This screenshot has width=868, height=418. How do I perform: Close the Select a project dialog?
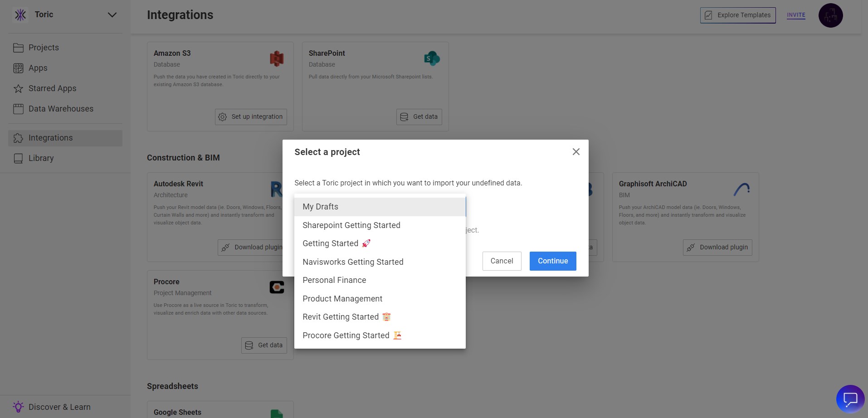pos(576,152)
